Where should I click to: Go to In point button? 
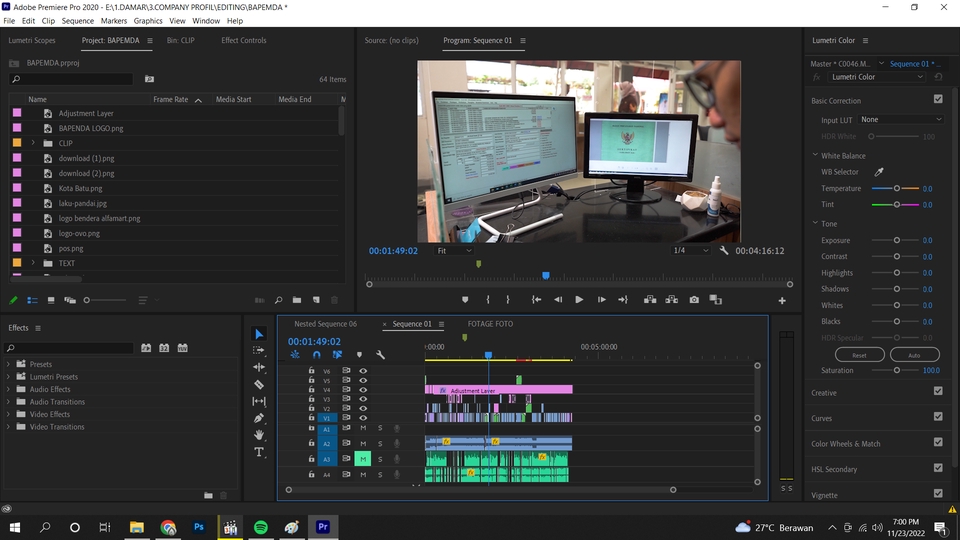pos(536,300)
